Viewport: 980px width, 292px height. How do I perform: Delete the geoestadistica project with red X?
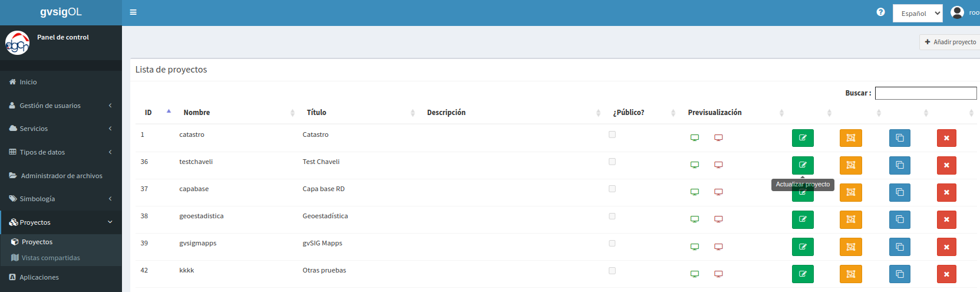pos(946,219)
